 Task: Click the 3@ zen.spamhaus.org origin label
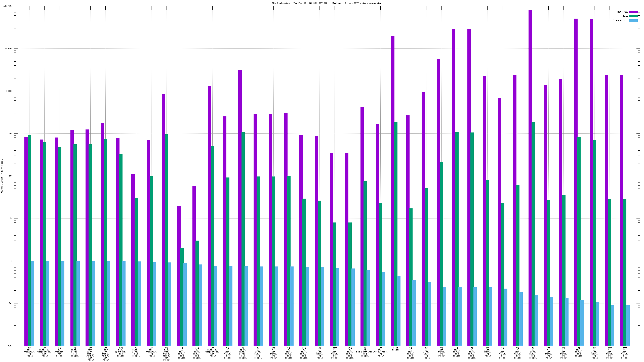tap(29, 352)
